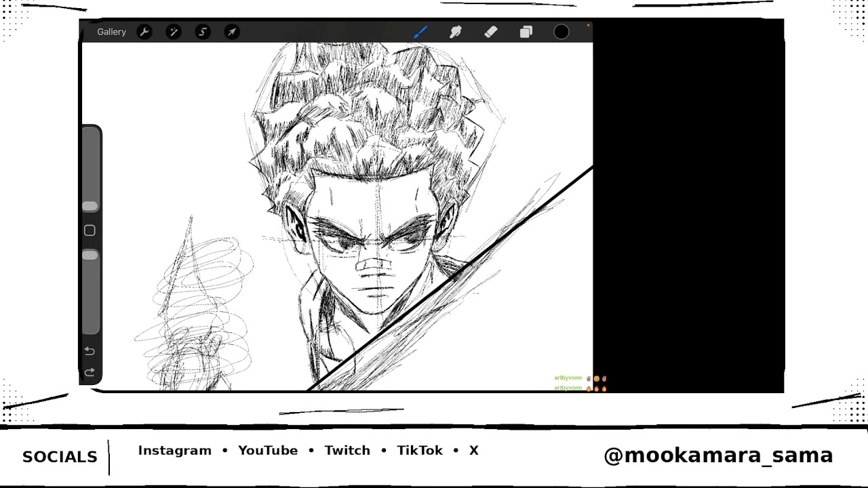The image size is (868, 488).
Task: Open the Layers panel
Action: point(526,32)
